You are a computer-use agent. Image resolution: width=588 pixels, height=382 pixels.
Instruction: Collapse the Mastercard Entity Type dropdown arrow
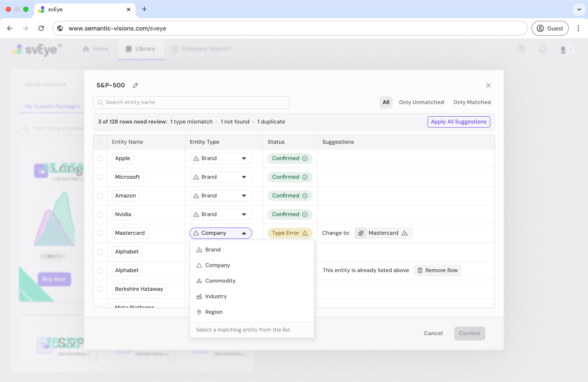coord(244,233)
